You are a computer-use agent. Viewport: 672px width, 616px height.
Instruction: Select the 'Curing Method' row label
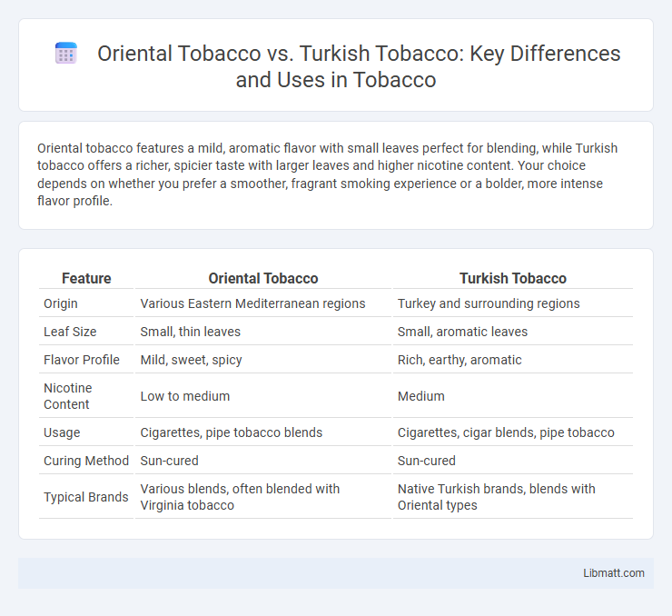pyautogui.click(x=86, y=461)
